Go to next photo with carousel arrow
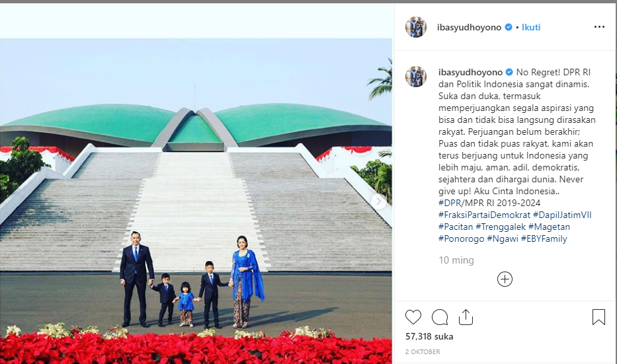 [378, 201]
